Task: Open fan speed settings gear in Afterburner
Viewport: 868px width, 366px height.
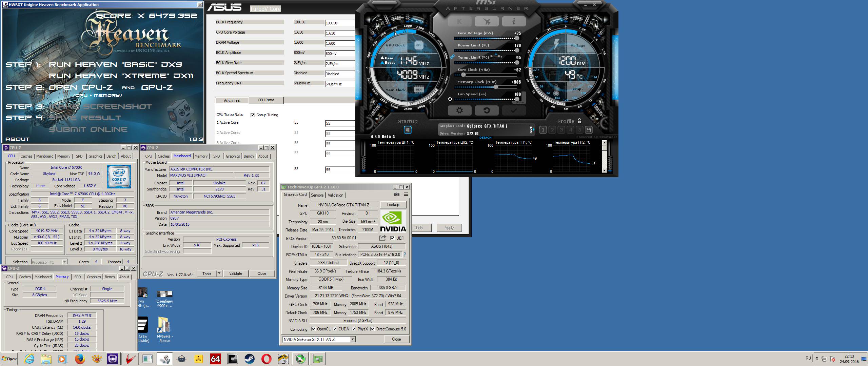Action: [x=450, y=99]
